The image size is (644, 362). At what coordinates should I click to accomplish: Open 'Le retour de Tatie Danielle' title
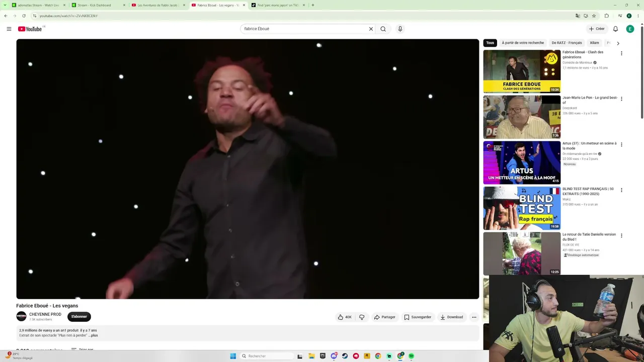[589, 237]
